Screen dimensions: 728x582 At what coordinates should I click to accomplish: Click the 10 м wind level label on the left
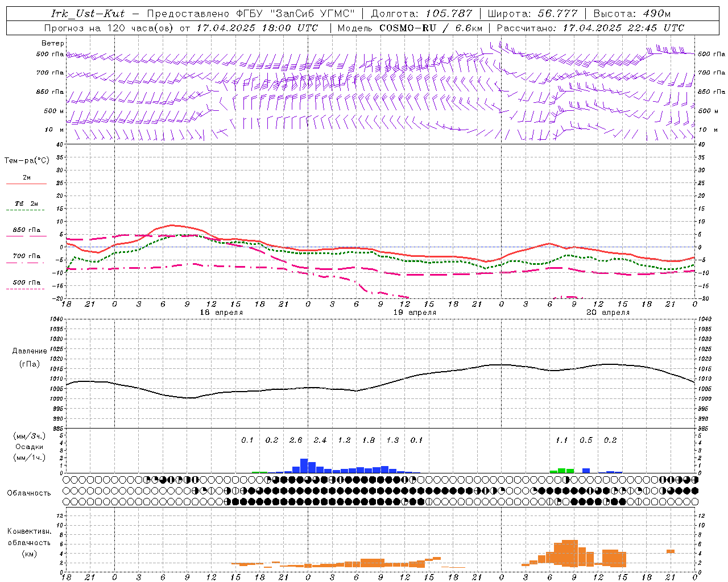(x=55, y=130)
